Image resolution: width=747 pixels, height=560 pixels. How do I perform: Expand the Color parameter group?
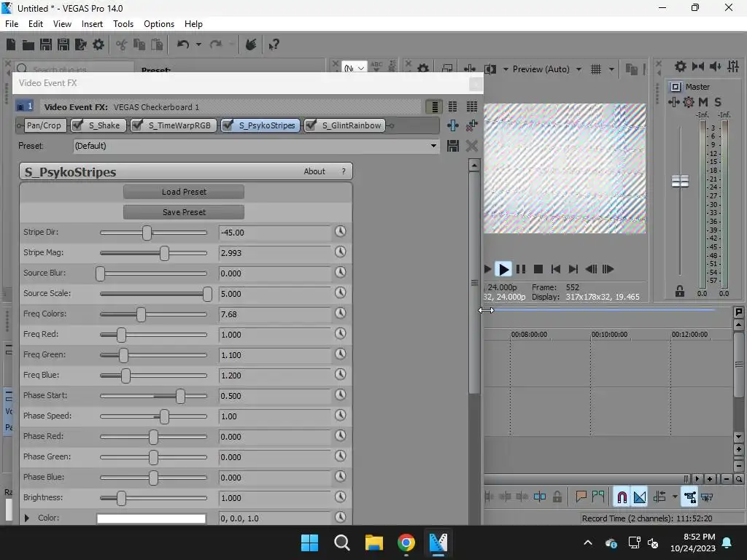coord(27,518)
